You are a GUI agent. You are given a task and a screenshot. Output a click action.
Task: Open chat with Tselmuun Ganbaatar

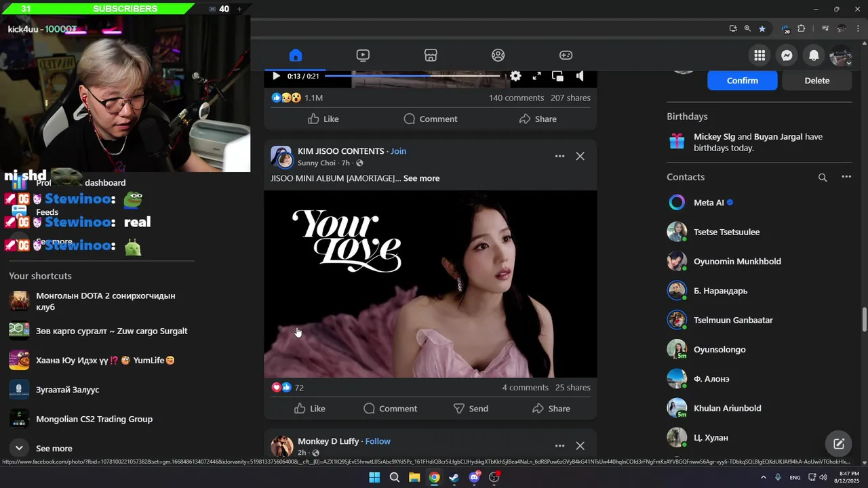click(759, 320)
